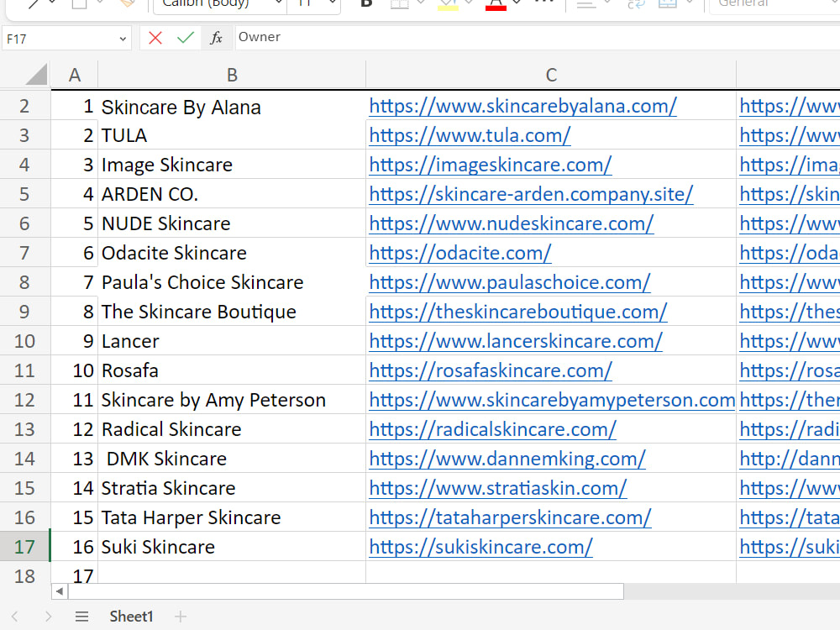
Task: Open the font color dropdown arrow
Action: (517, 3)
